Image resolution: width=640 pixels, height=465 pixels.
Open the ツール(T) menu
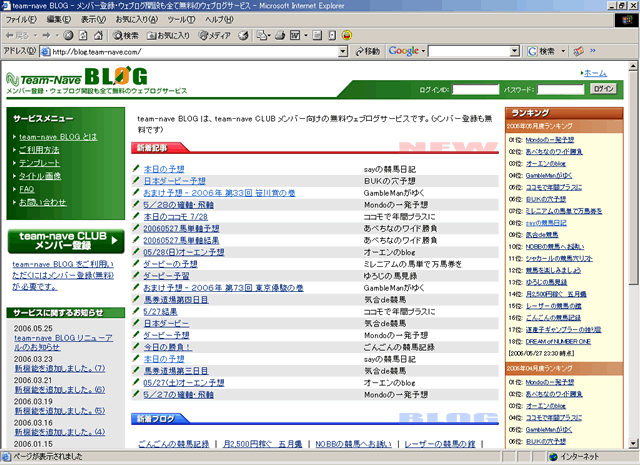coord(181,19)
